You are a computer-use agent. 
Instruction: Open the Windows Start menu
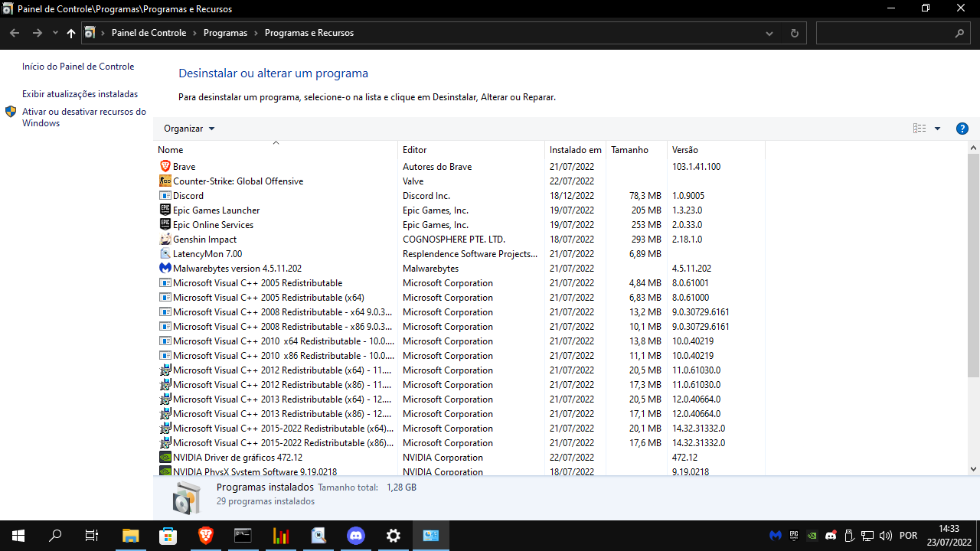tap(18, 536)
